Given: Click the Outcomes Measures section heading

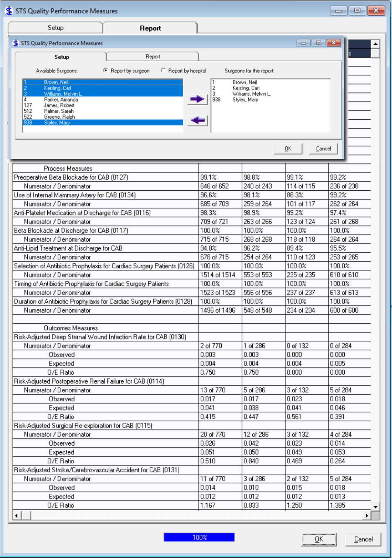Looking at the screenshot, I should [71, 328].
